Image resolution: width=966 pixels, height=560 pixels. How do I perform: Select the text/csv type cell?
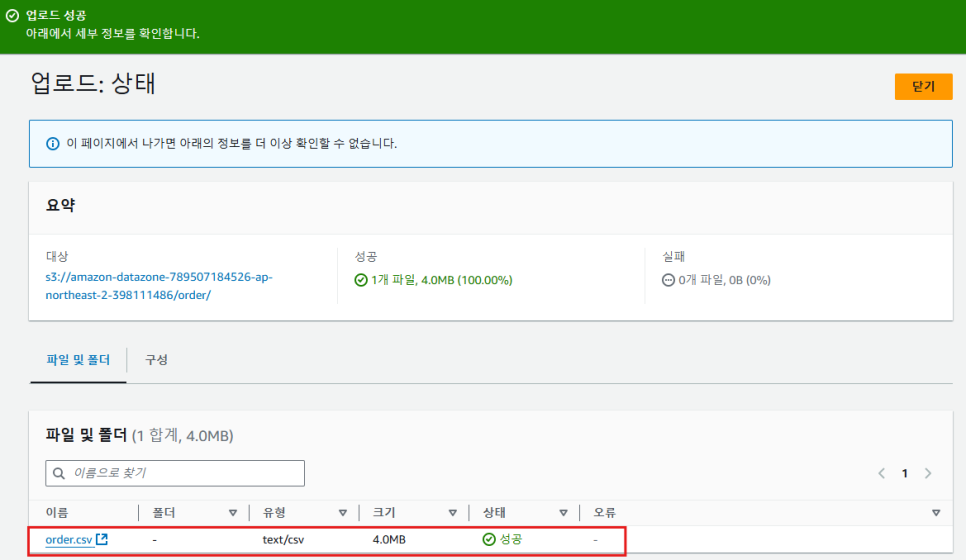[283, 540]
